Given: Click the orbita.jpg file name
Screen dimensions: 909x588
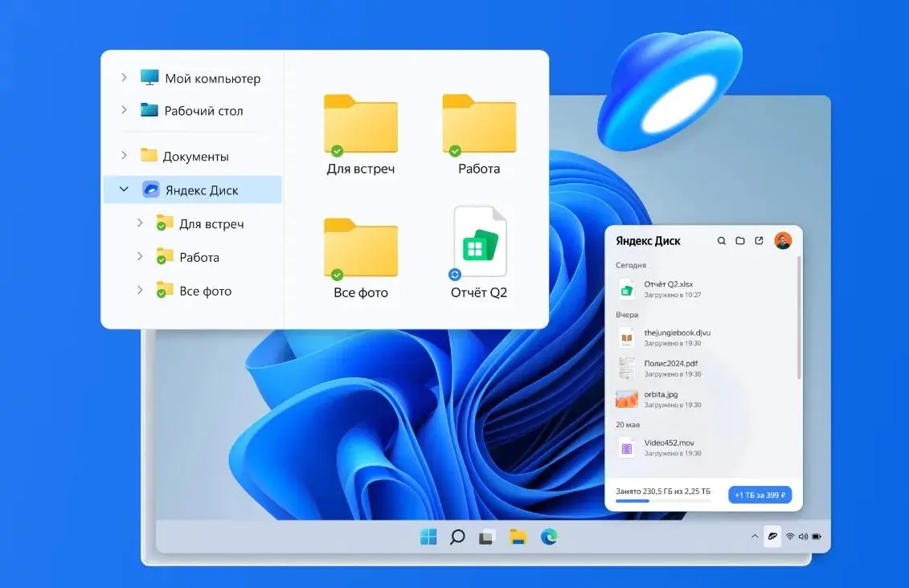Looking at the screenshot, I should coord(661,394).
